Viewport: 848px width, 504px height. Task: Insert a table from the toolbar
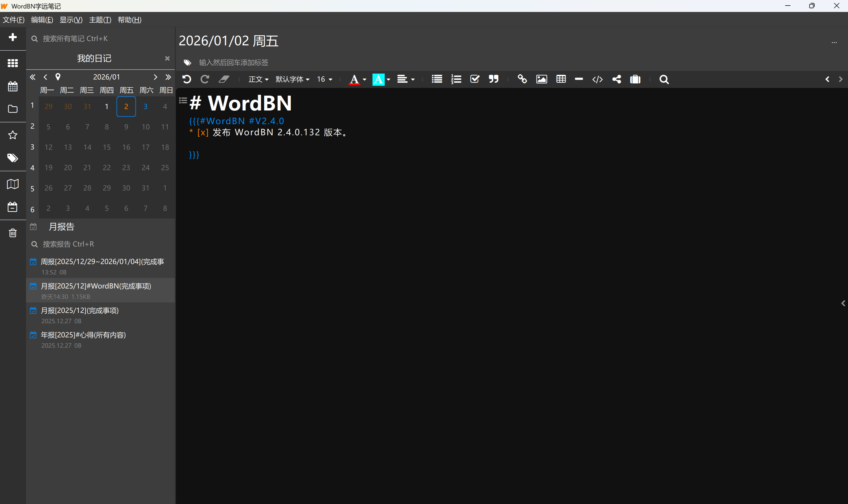point(561,79)
